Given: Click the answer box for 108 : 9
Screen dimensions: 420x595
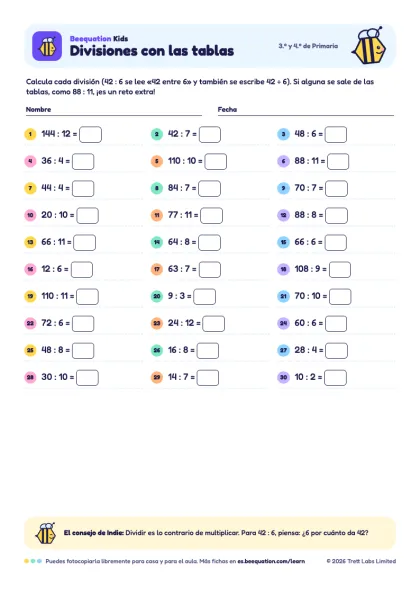Looking at the screenshot, I should click(340, 269).
